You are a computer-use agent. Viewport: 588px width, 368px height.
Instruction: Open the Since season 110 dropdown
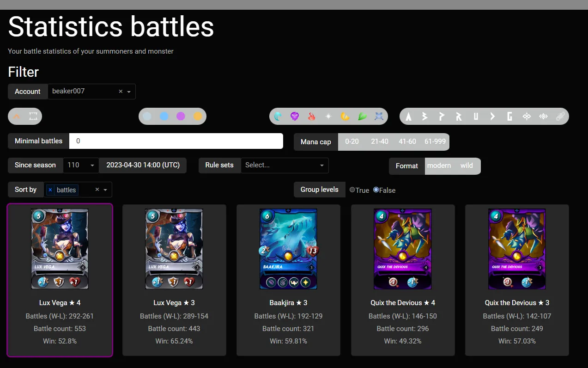point(81,166)
